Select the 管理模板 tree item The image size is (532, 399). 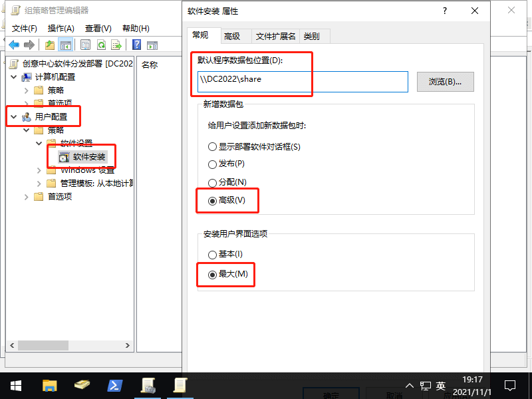point(90,184)
